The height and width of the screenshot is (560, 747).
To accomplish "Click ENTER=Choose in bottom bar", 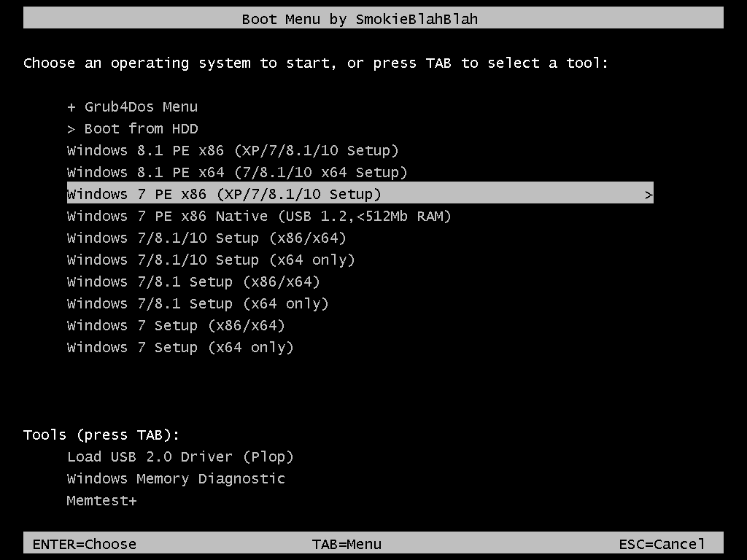I will [x=85, y=544].
